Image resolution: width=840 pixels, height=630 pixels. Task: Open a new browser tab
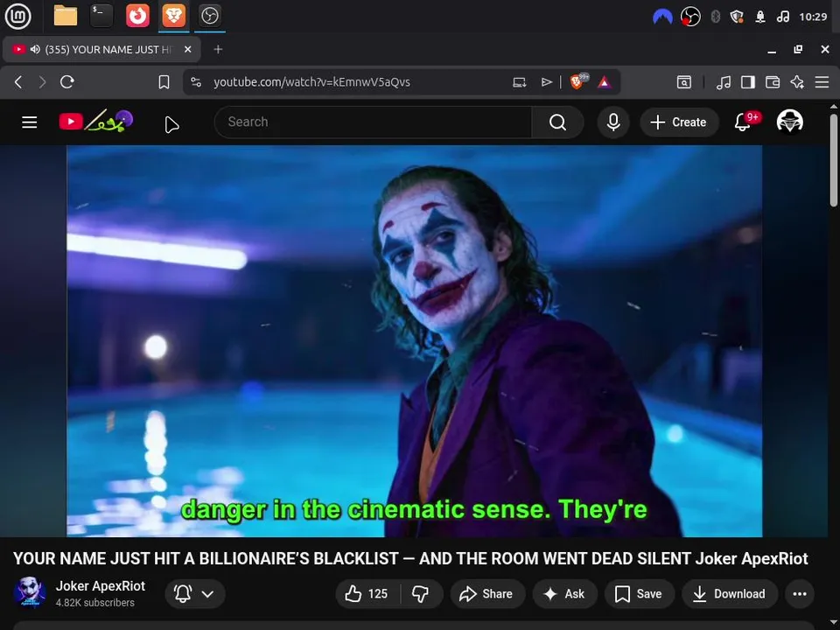(x=218, y=49)
